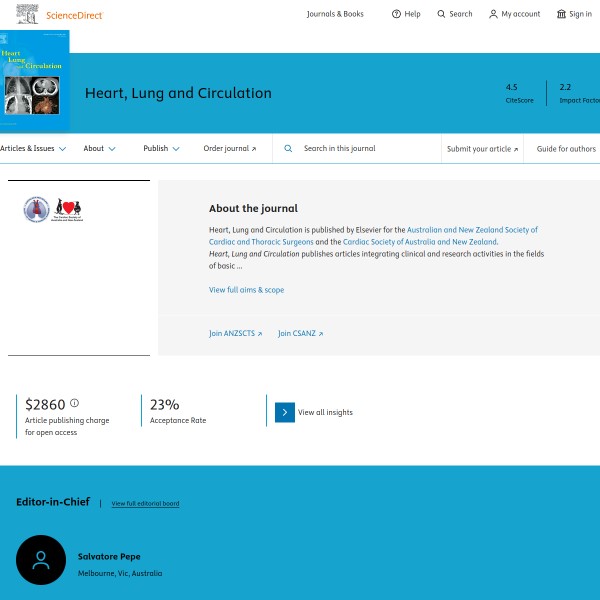600x600 pixels.
Task: Expand the About dropdown menu
Action: pyautogui.click(x=99, y=148)
